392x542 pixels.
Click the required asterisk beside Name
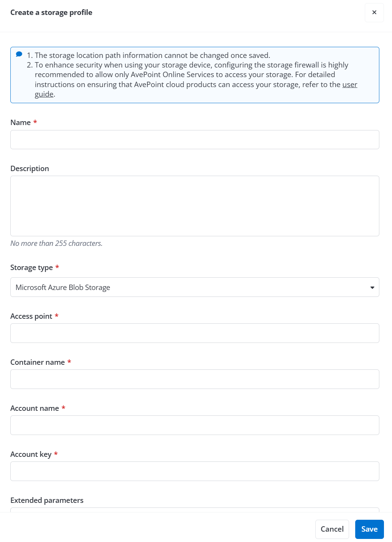tap(35, 122)
